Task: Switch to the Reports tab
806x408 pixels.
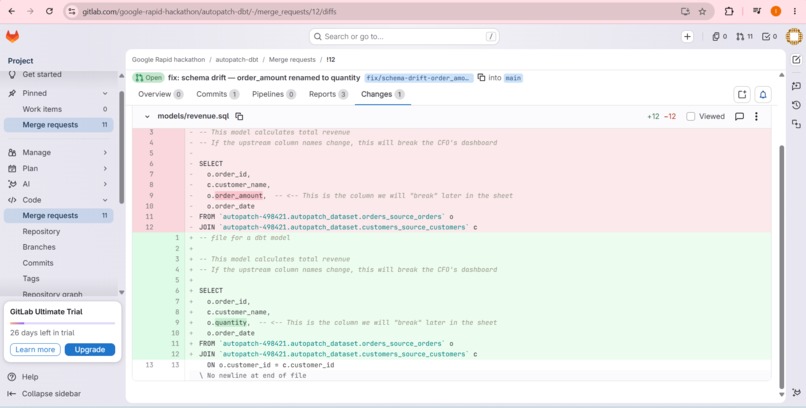Action: pos(328,95)
